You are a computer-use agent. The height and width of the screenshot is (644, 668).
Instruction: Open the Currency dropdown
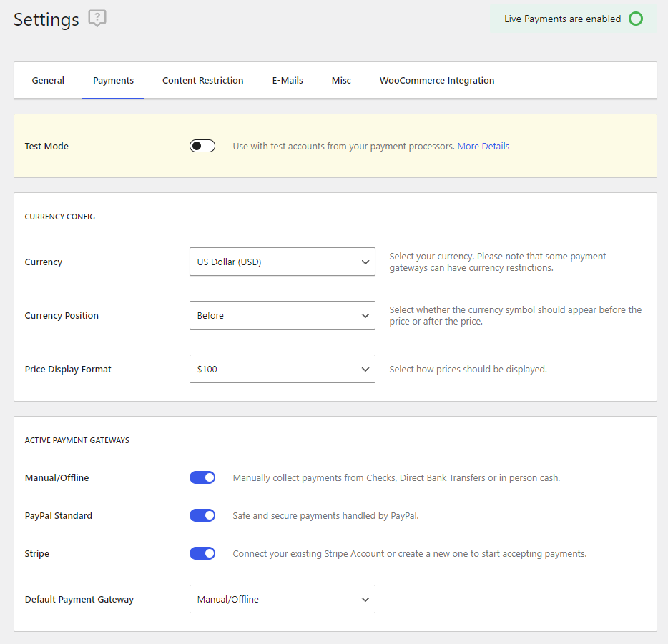283,262
